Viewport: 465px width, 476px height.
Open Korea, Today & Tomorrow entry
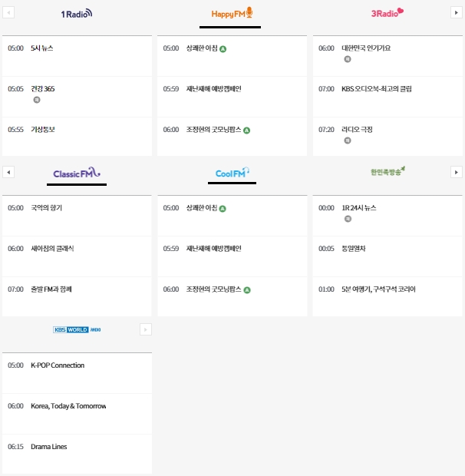(x=68, y=406)
